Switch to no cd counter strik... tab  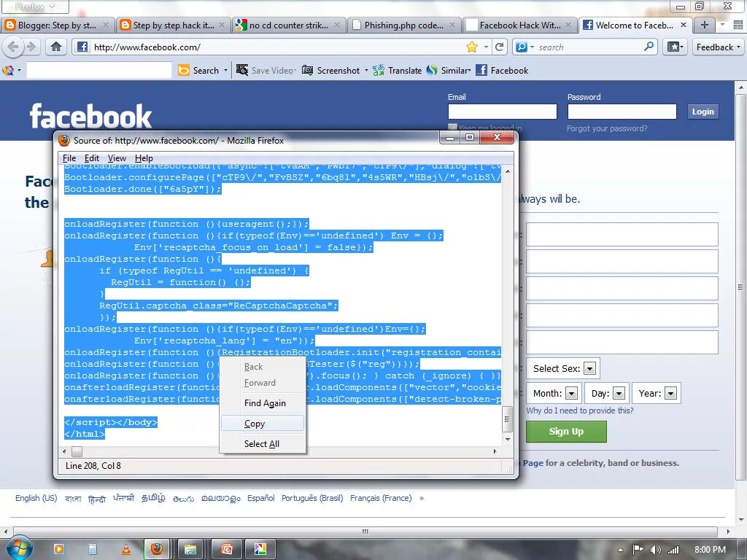pos(288,25)
